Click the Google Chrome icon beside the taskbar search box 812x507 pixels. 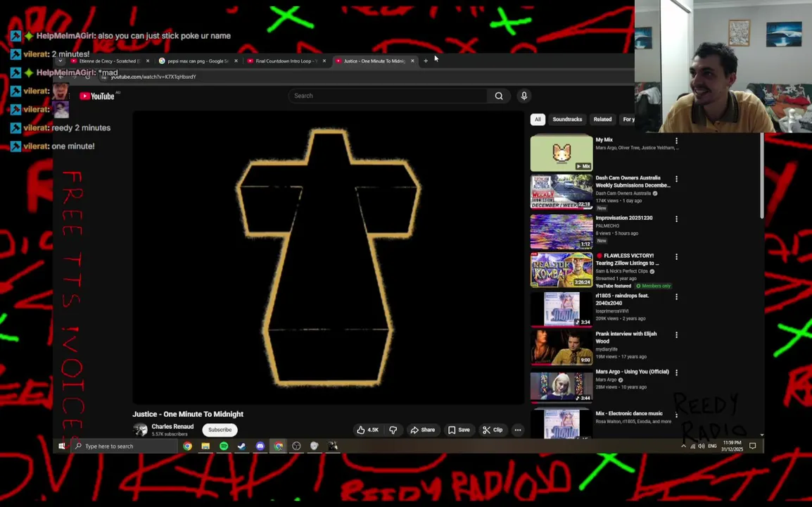click(x=187, y=446)
